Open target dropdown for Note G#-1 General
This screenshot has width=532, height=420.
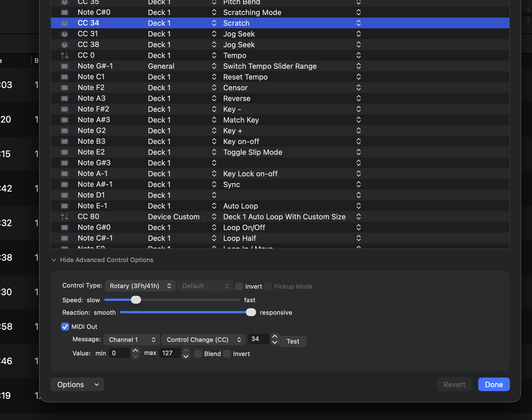214,66
